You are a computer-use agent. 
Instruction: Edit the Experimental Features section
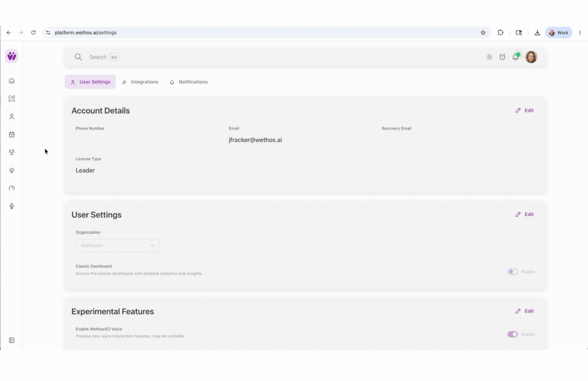(525, 311)
